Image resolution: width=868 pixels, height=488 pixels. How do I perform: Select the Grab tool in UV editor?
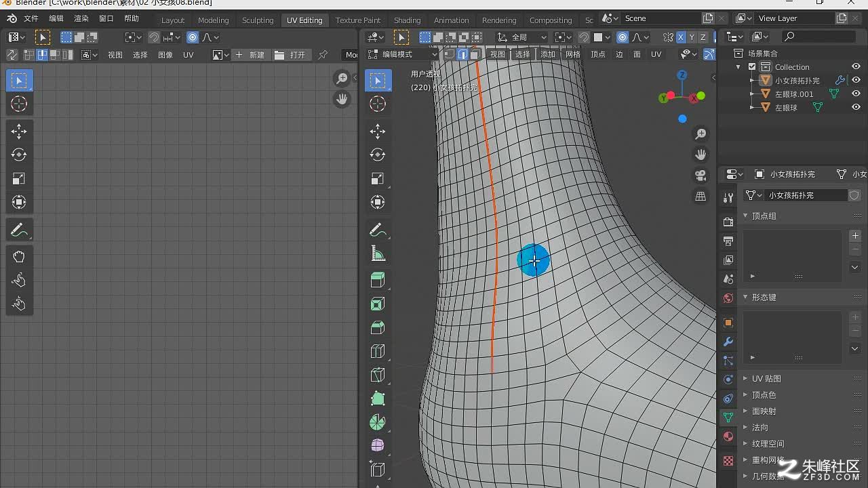point(19,257)
